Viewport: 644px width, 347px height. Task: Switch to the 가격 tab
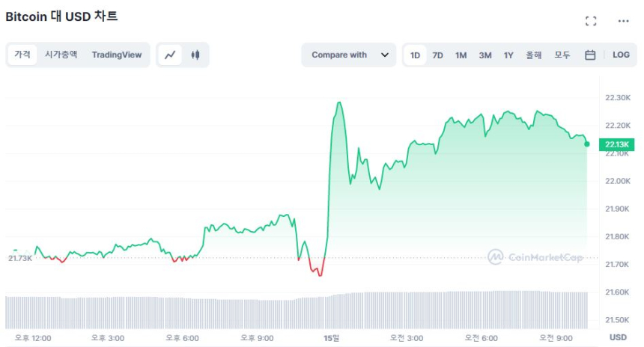pos(22,55)
